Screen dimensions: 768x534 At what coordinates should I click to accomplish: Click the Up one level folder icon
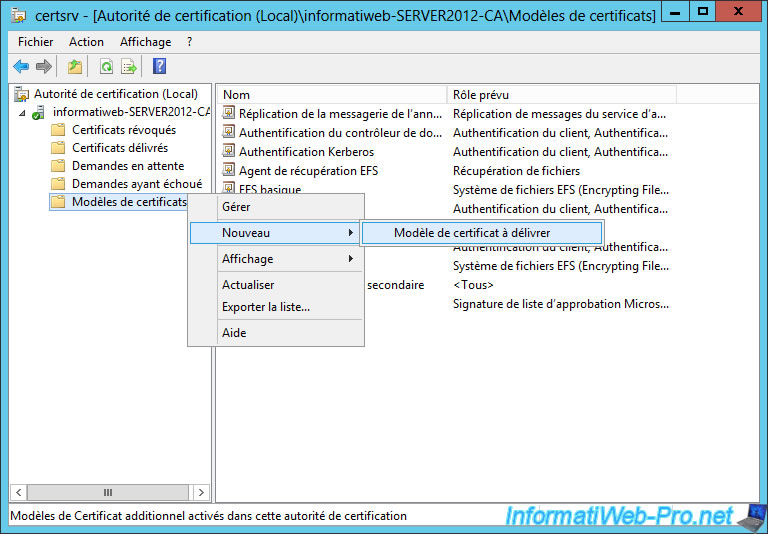pos(74,66)
